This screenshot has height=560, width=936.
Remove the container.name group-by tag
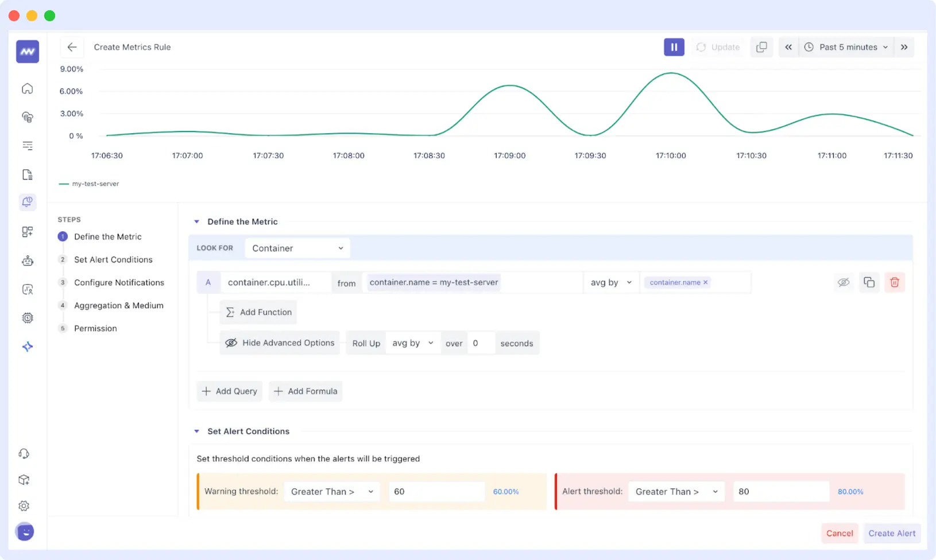705,282
